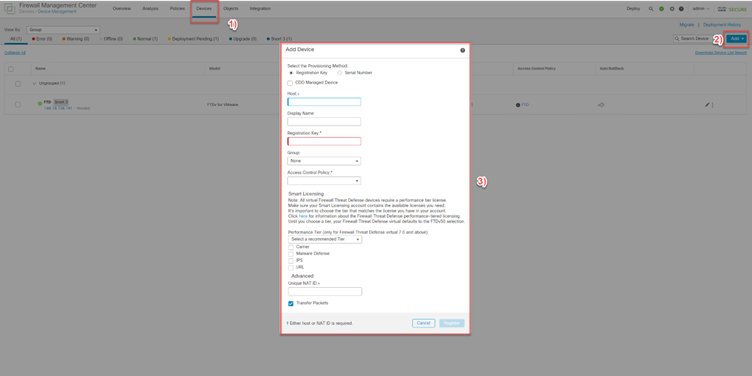Click the Deploy button in header
This screenshot has width=752, height=376.
point(633,9)
